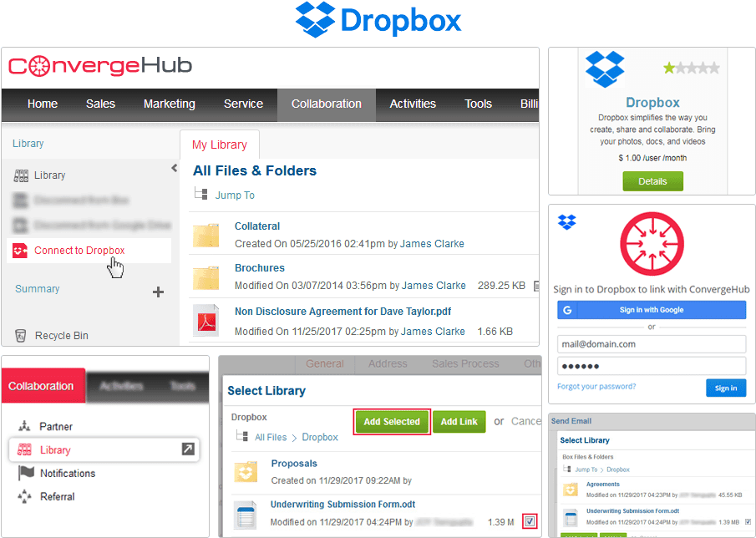
Task: Switch to the General tab
Action: [325, 364]
